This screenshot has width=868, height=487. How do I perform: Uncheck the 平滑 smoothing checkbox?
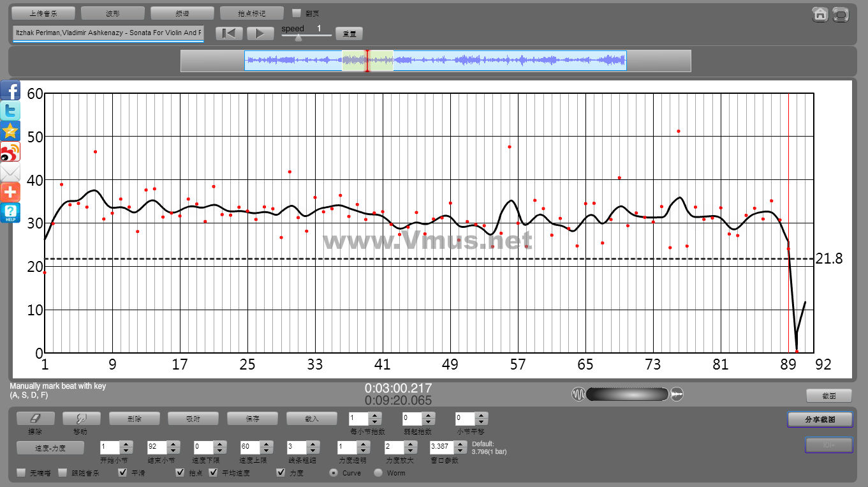(123, 473)
